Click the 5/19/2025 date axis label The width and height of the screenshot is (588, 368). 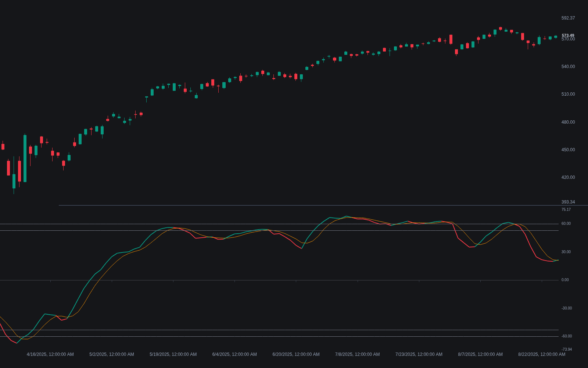click(173, 354)
